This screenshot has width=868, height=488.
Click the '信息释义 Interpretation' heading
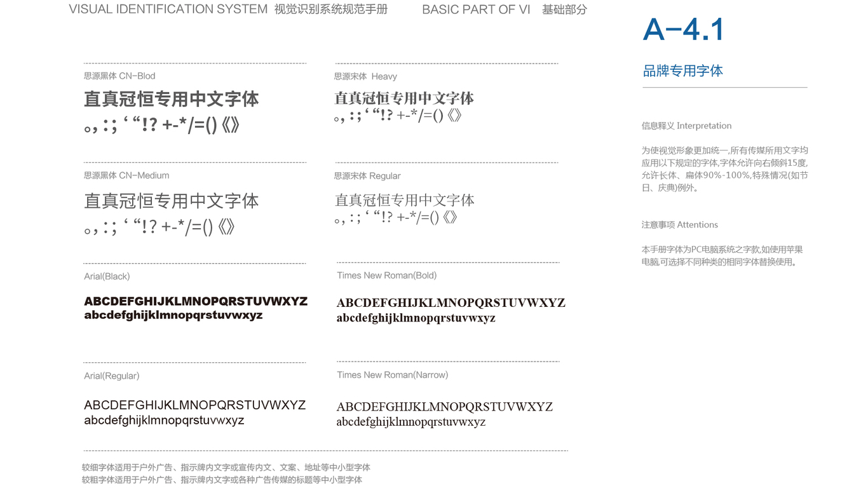pos(686,126)
